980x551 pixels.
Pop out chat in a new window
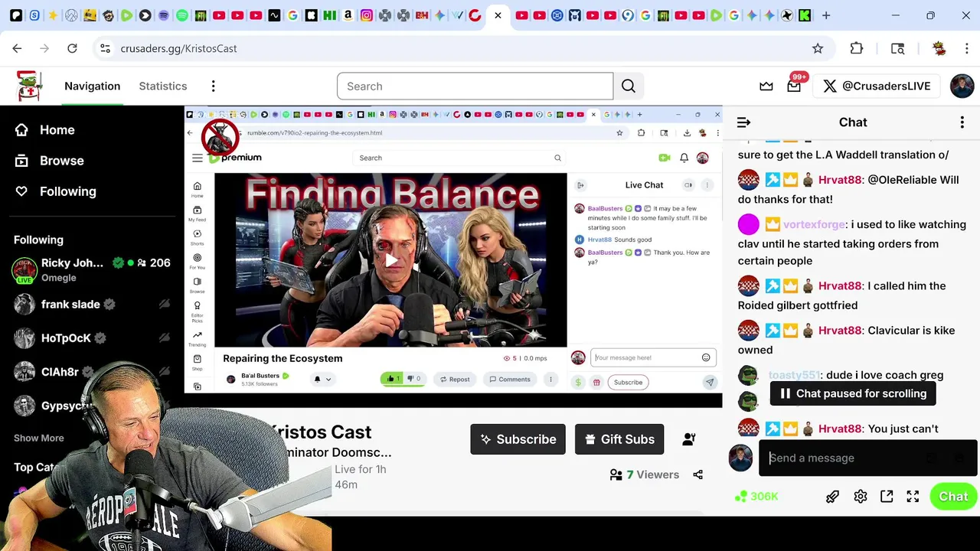(887, 497)
